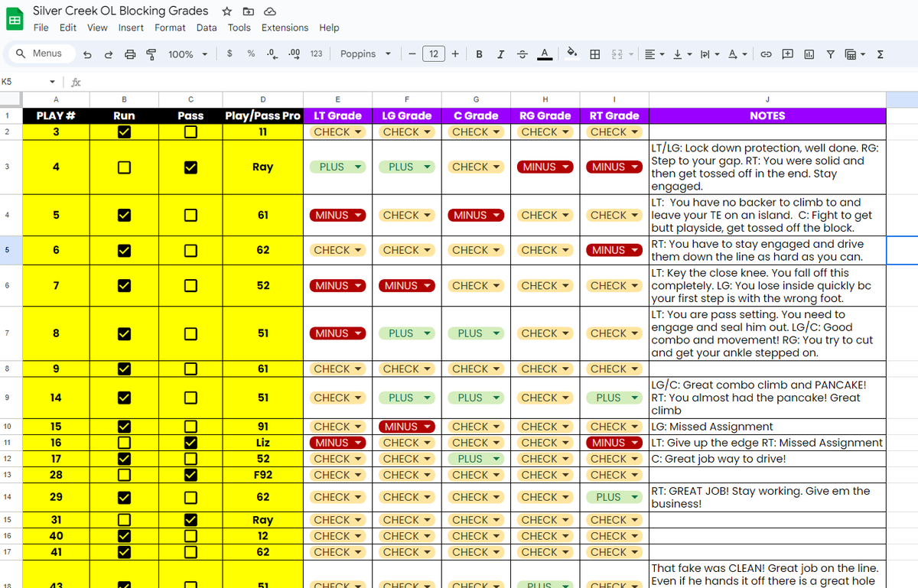Click the K5 name box
This screenshot has width=918, height=588.
(23, 82)
